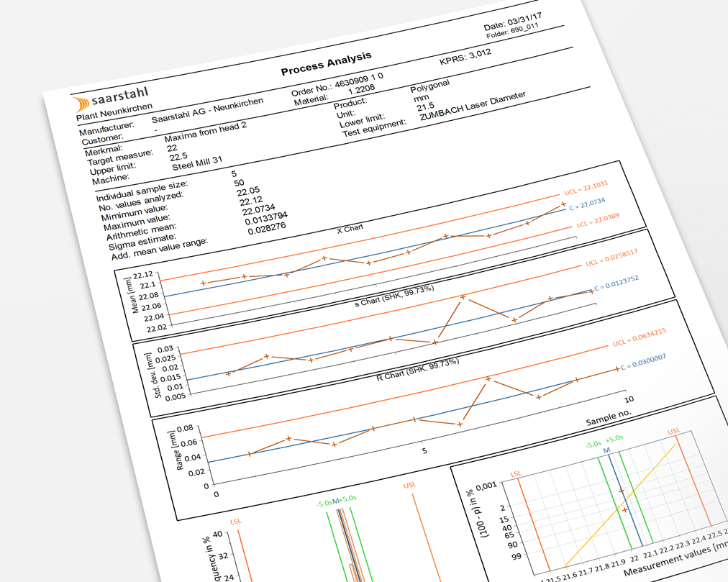
Task: Click the "C = 0.0123752" label
Action: point(616,283)
